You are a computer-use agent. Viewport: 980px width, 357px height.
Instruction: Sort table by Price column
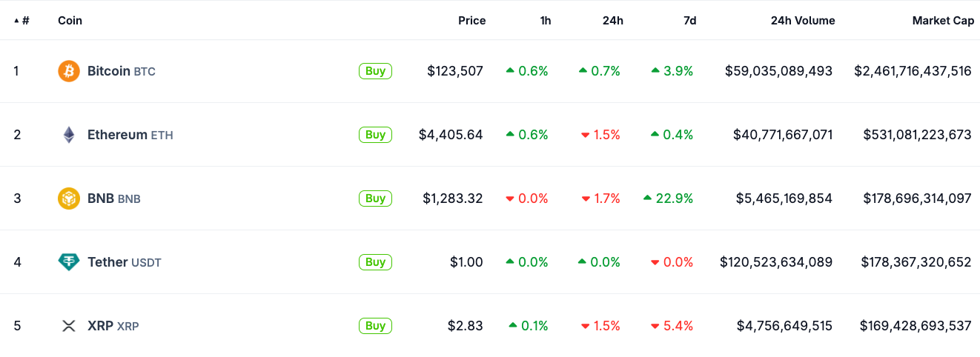(471, 21)
